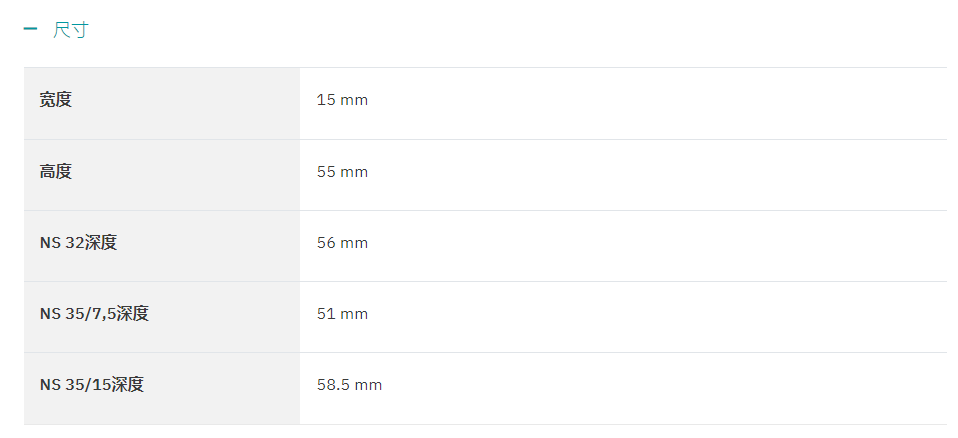The image size is (958, 438).
Task: Click the 尺寸 section heading
Action: point(71,29)
